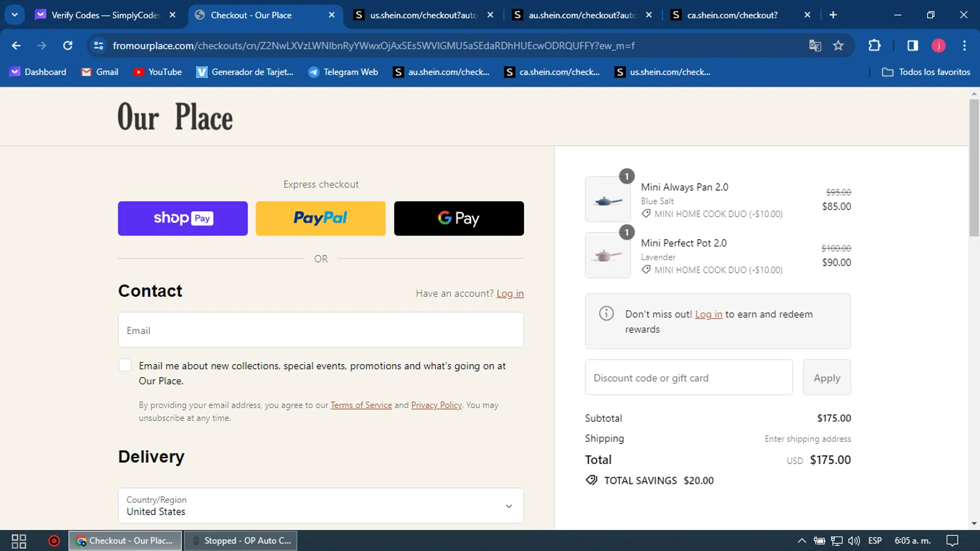Image resolution: width=980 pixels, height=551 pixels.
Task: Open au.shein.com/check... bookmark
Action: pos(441,72)
